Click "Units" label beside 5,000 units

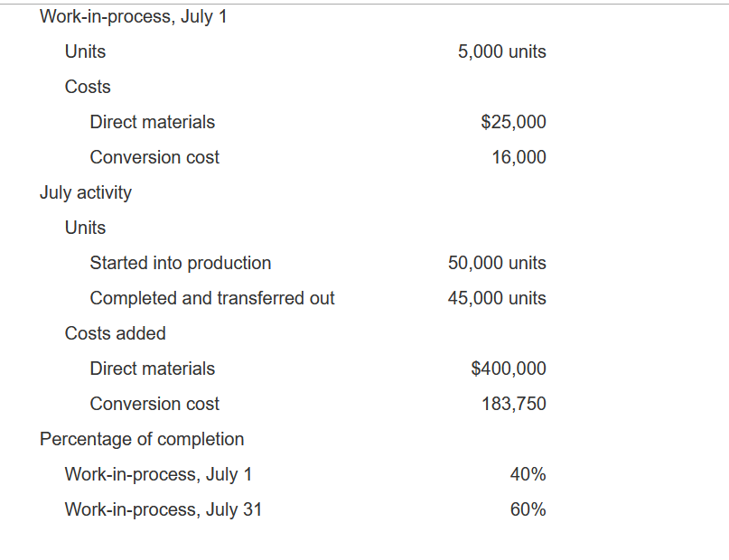[x=85, y=51]
